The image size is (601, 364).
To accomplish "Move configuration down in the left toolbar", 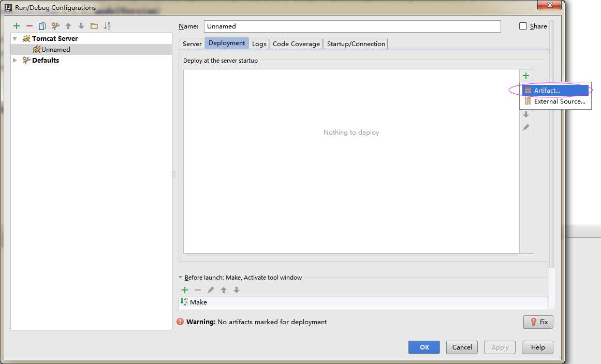I will [81, 26].
